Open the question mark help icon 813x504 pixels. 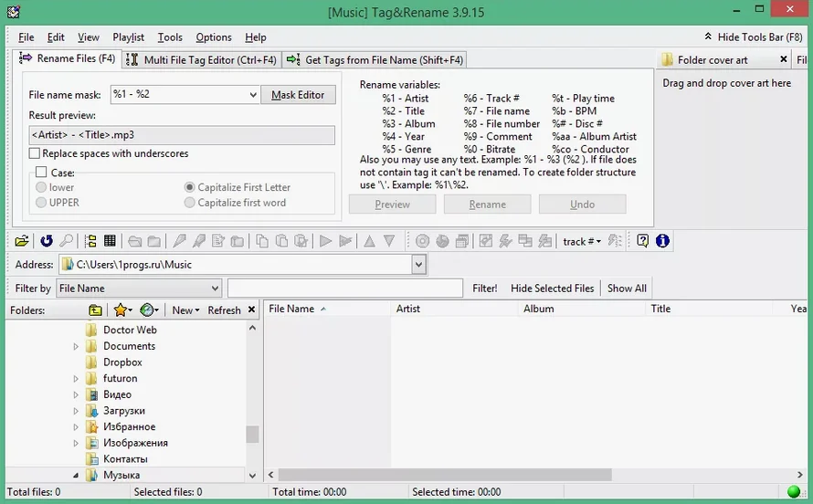[x=642, y=241]
